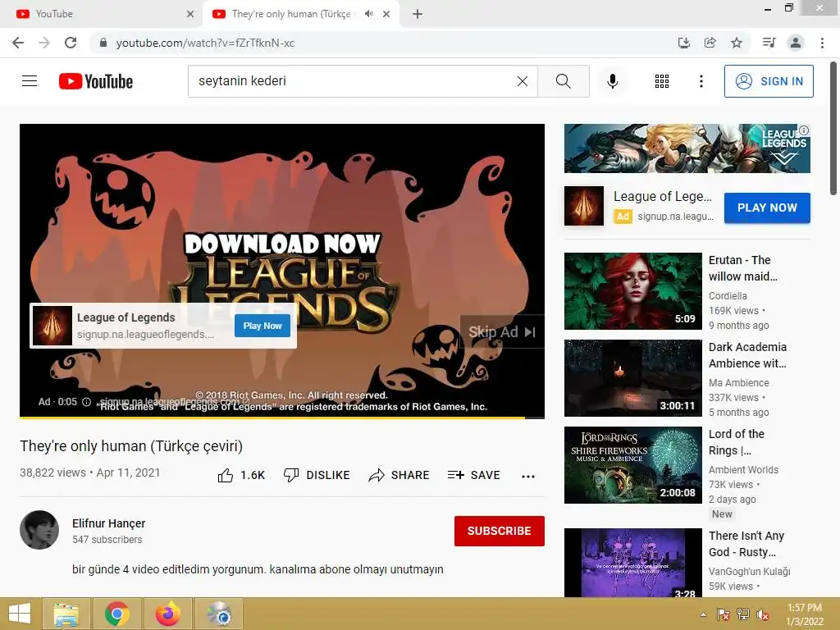
Task: Go back with the browser back arrow
Action: coord(18,43)
